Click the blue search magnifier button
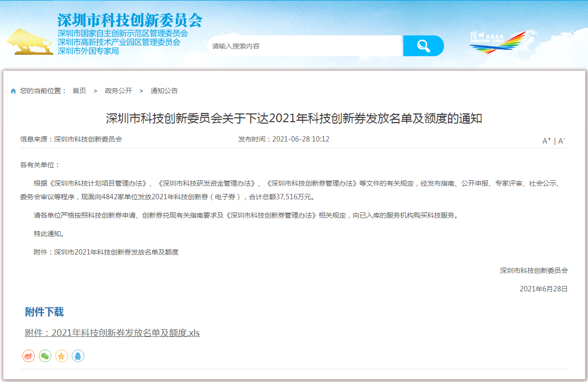 [x=423, y=46]
